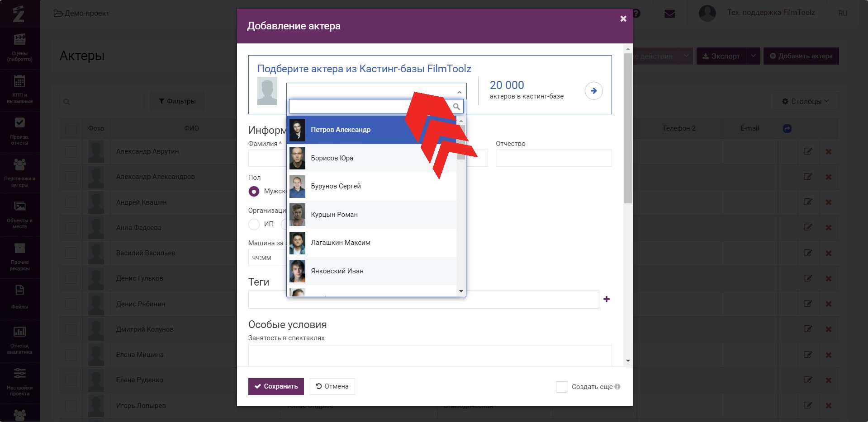Open Отчеты, аналитика sidebar section
The width and height of the screenshot is (868, 422).
point(19,340)
